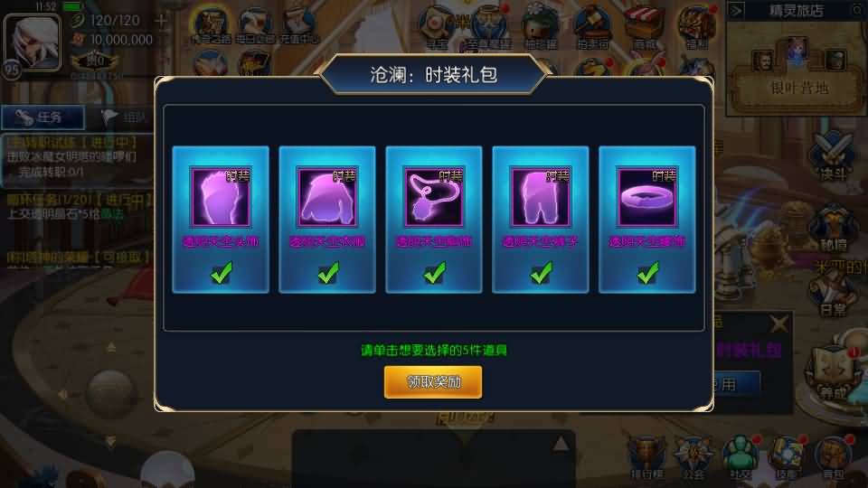Select the purple pants fashion item icon
The height and width of the screenshot is (488, 868).
[x=541, y=197]
